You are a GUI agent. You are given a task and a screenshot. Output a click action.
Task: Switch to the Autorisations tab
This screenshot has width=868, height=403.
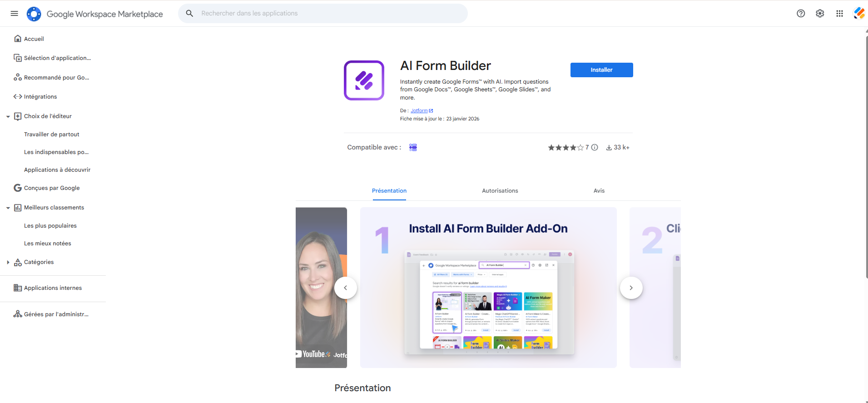pyautogui.click(x=500, y=191)
